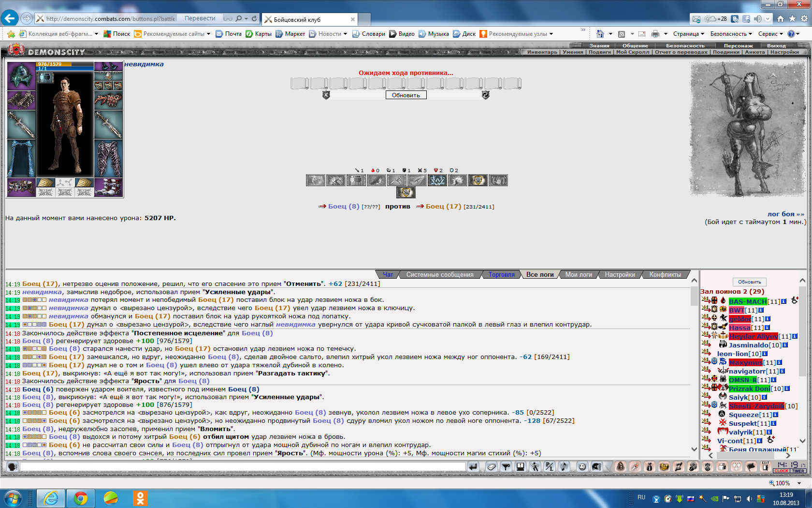
Task: Open the Конфликты tab
Action: 665,275
